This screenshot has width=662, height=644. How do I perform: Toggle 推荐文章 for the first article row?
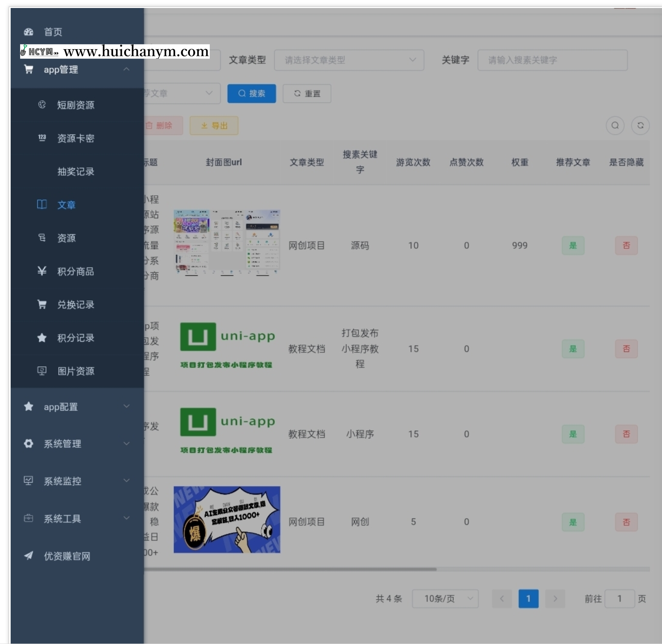[573, 245]
